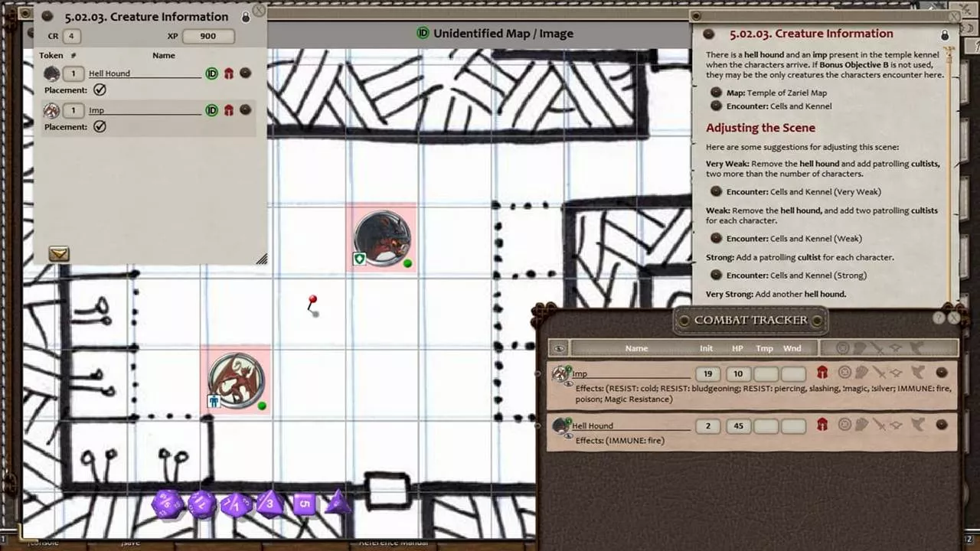The image size is (980, 551).
Task: Open Combat Tracker help button
Action: [x=939, y=318]
